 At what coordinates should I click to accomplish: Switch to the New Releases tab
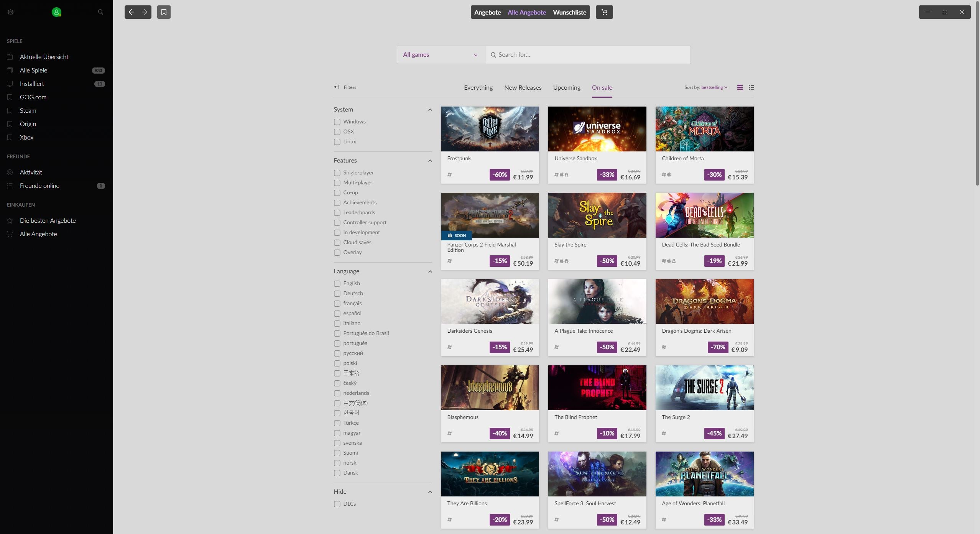pyautogui.click(x=523, y=87)
